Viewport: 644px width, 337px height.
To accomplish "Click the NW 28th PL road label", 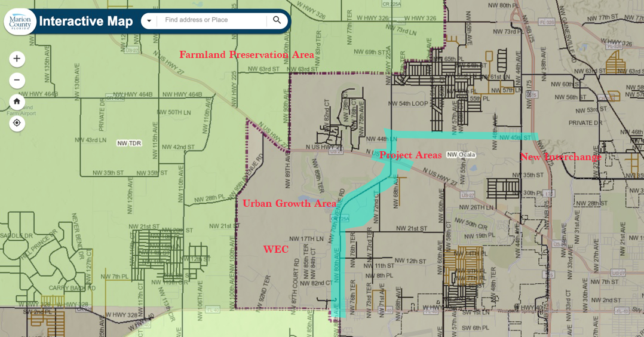I will [210, 198].
